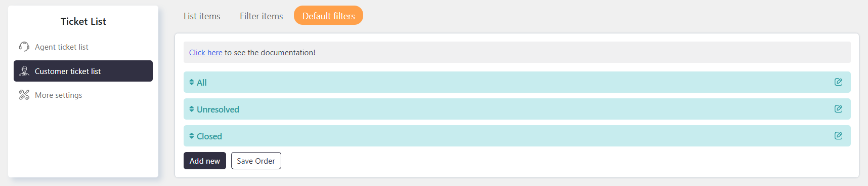Image resolution: width=868 pixels, height=186 pixels.
Task: Grab the sort handle on Closed row
Action: pyautogui.click(x=192, y=136)
